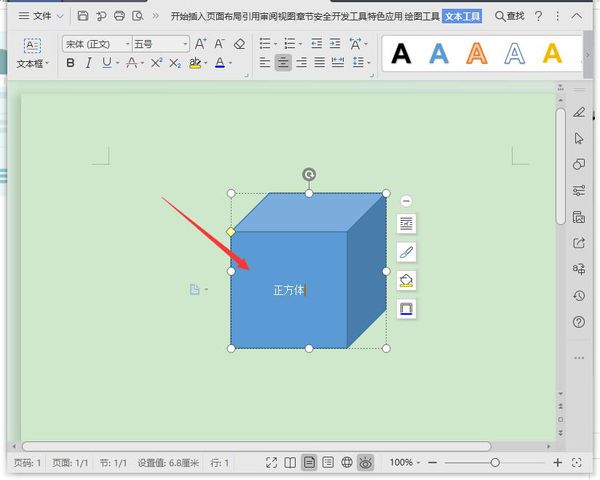The image size is (600, 480).
Task: Open the history clock icon in sidebar
Action: (579, 296)
